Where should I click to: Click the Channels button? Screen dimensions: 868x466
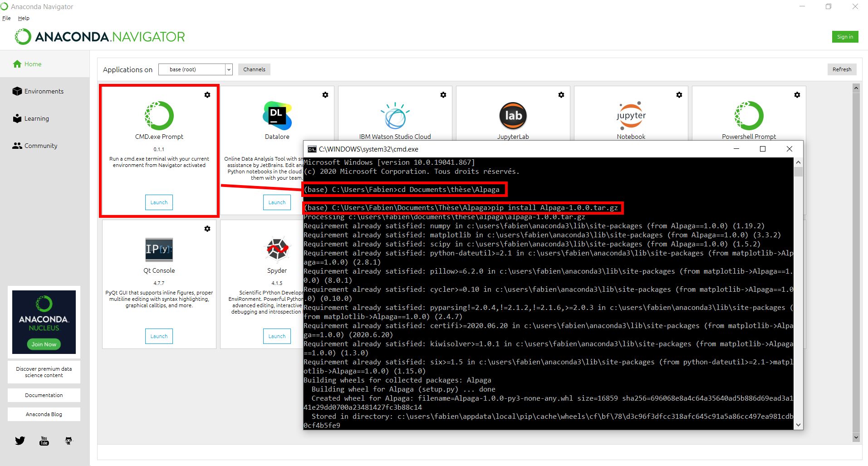coord(254,69)
